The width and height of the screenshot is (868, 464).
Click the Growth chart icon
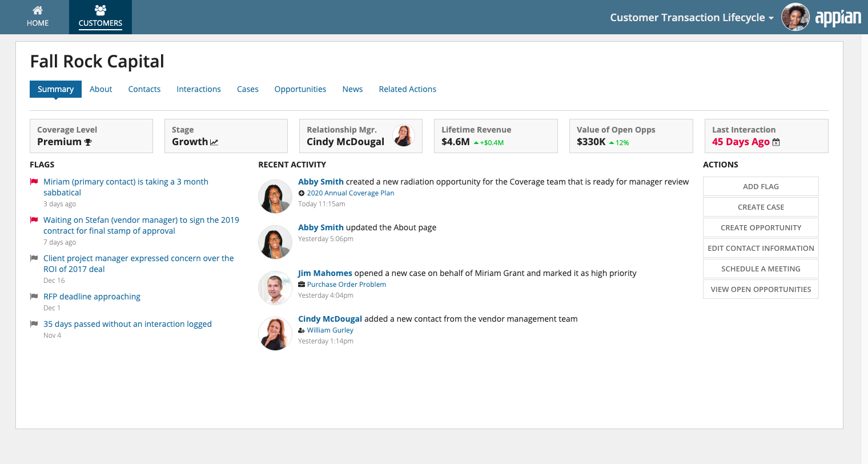coord(214,142)
